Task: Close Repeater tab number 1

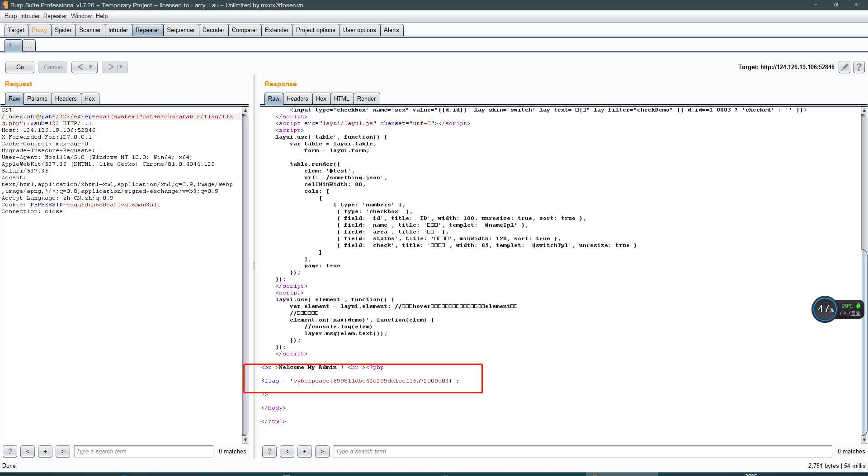Action: [x=16, y=46]
